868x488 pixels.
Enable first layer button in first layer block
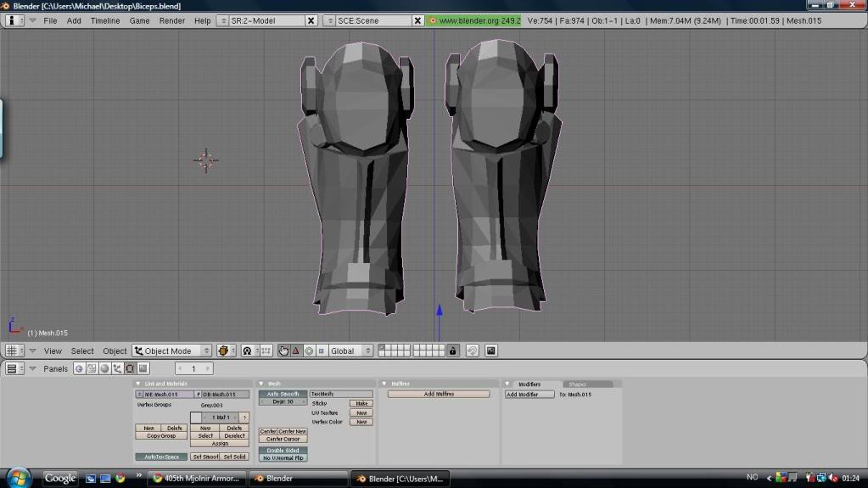coord(382,347)
